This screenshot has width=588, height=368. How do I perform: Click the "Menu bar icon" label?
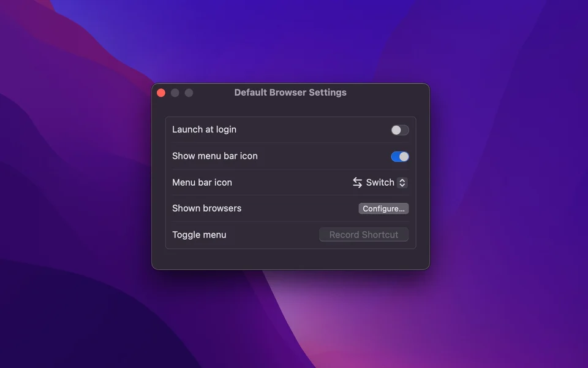pos(202,183)
